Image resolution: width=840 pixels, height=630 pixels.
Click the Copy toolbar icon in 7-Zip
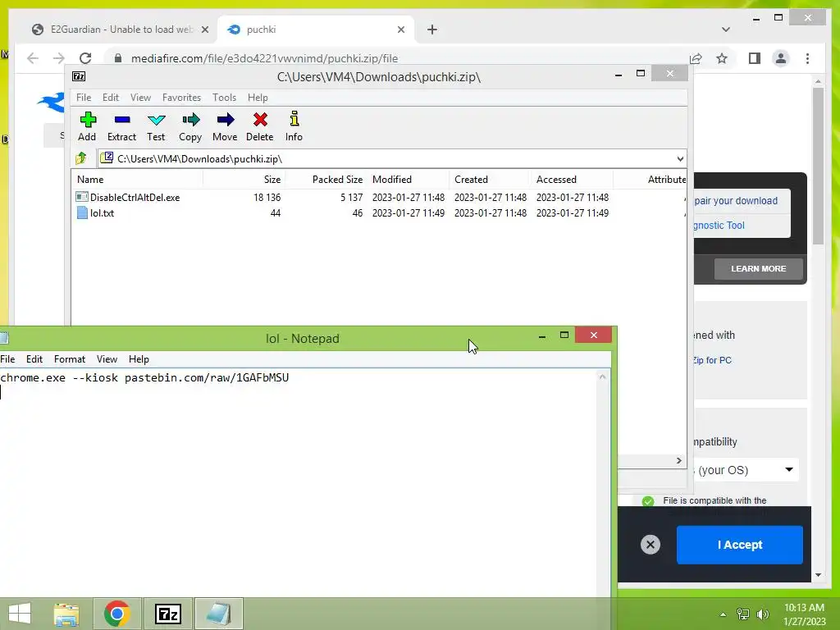pyautogui.click(x=190, y=127)
